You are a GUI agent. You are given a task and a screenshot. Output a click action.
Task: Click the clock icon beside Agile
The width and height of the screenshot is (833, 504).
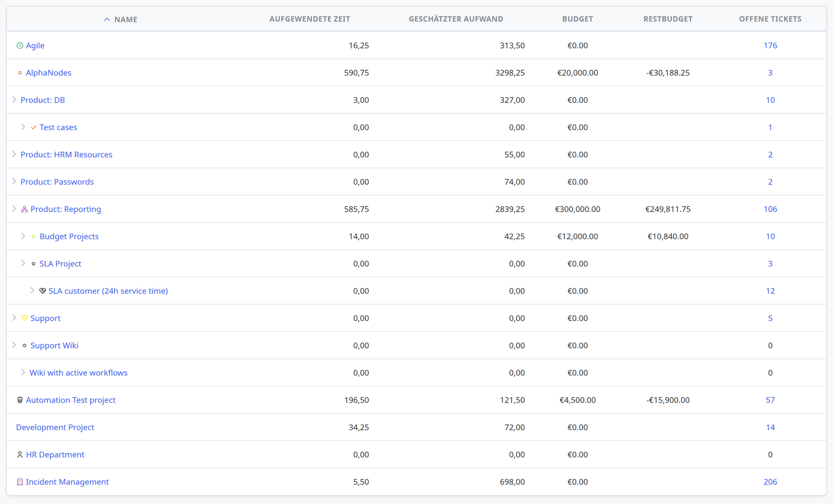(20, 46)
